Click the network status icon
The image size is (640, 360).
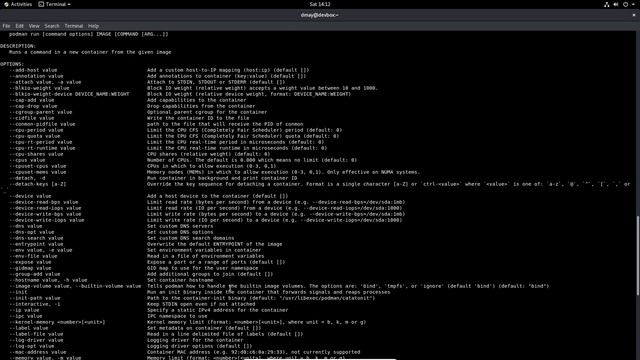click(607, 4)
